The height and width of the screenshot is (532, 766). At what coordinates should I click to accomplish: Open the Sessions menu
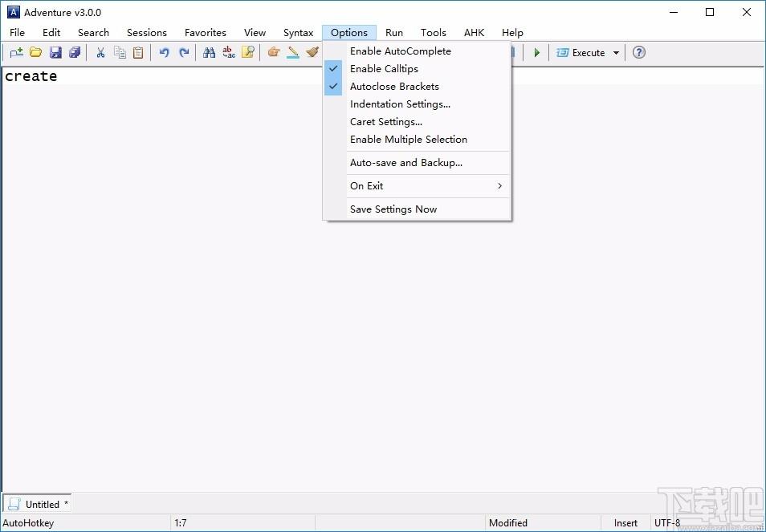point(147,33)
